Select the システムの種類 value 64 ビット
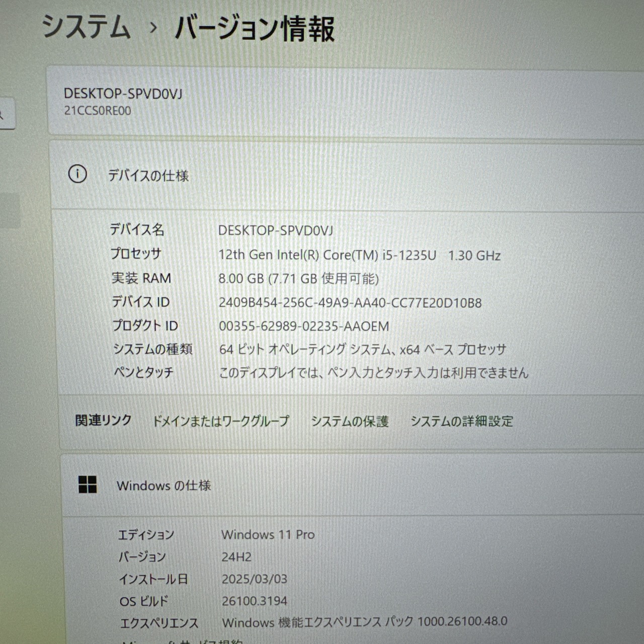This screenshot has height=644, width=644. pyautogui.click(x=363, y=349)
